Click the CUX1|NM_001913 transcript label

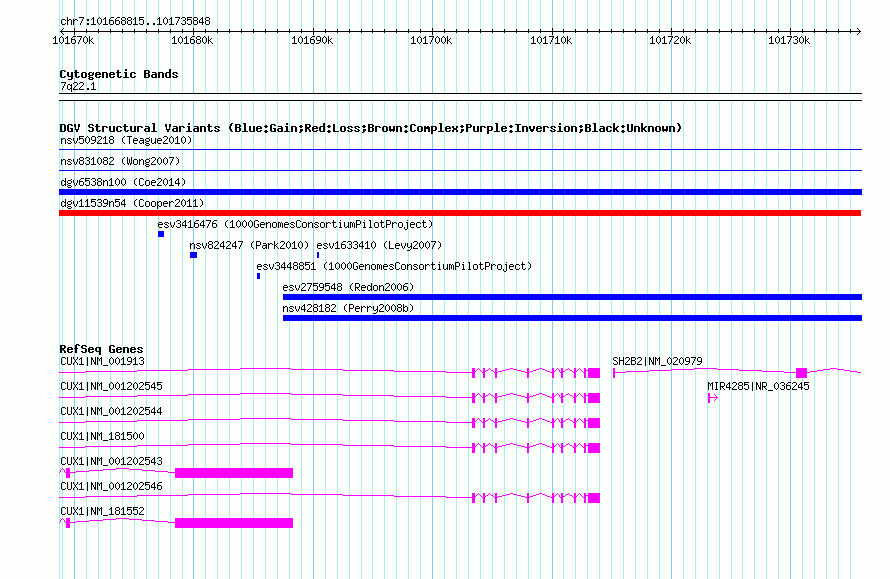(x=102, y=361)
